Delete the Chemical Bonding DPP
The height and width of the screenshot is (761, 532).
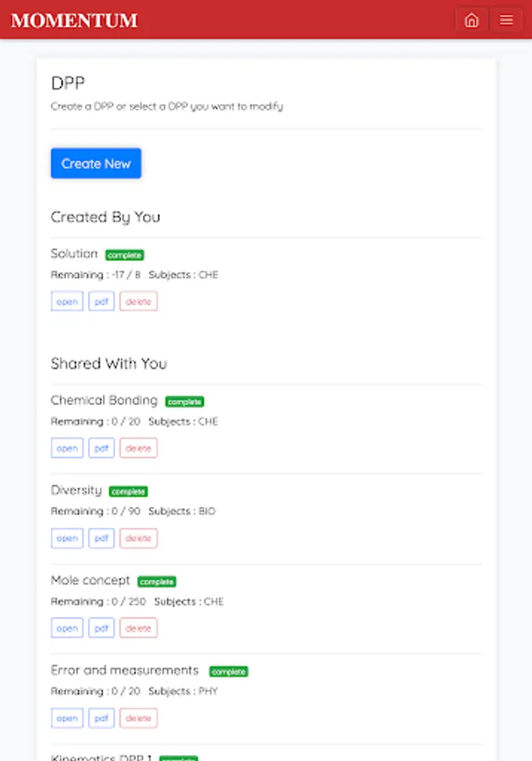(138, 448)
